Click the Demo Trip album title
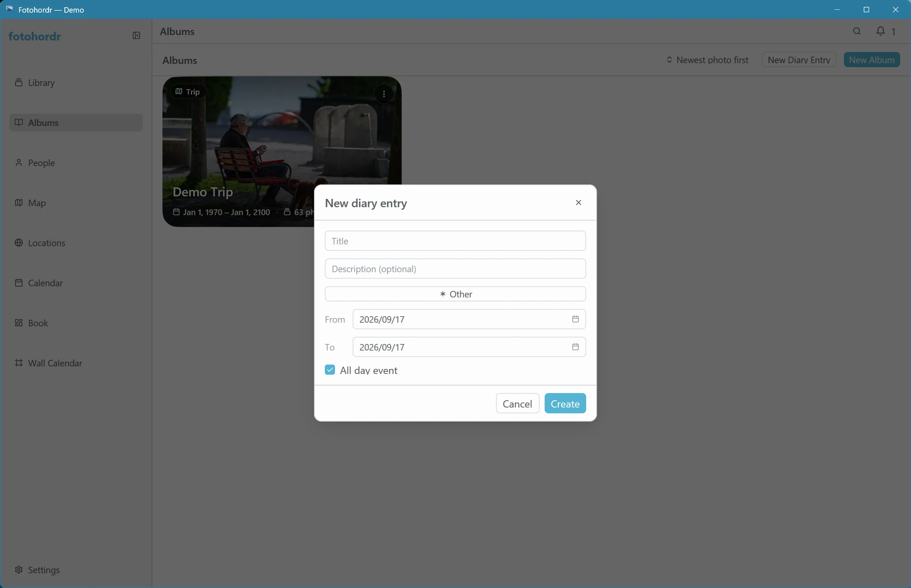Screen dimensions: 911x588 pos(203,192)
